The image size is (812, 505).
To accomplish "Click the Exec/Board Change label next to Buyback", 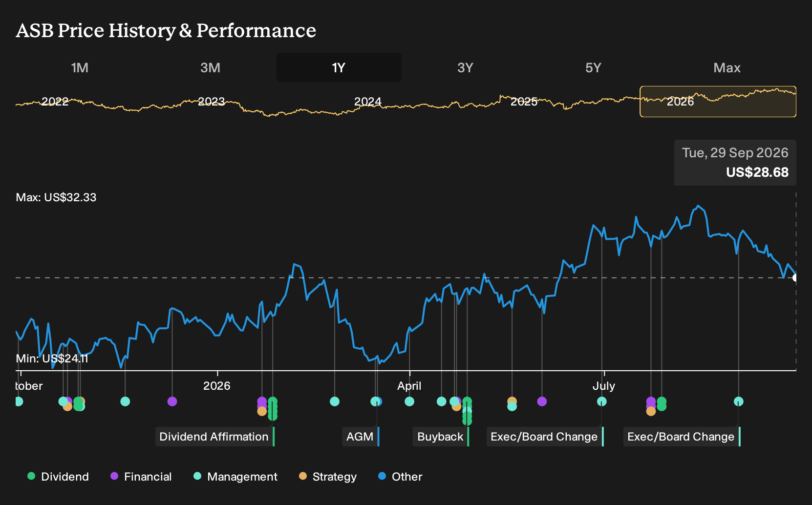I will click(545, 437).
